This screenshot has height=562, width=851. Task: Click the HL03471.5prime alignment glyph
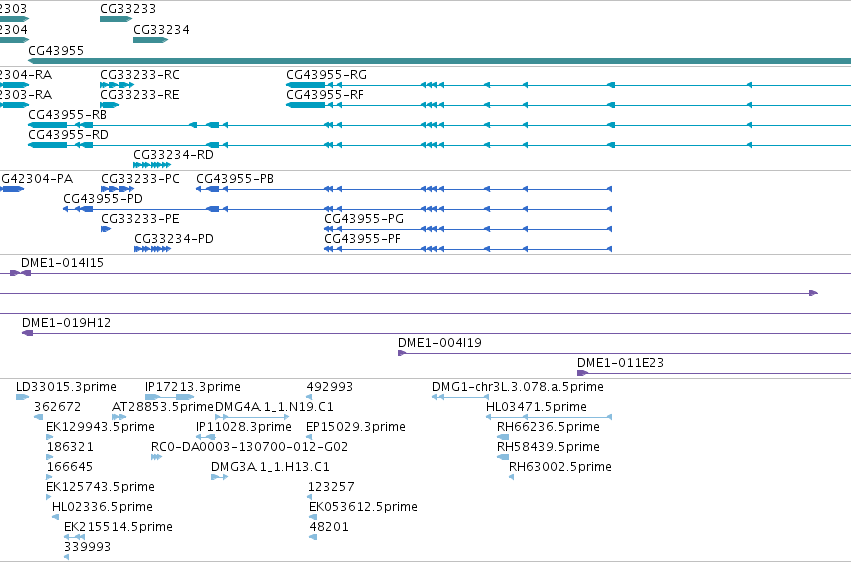pos(549,418)
